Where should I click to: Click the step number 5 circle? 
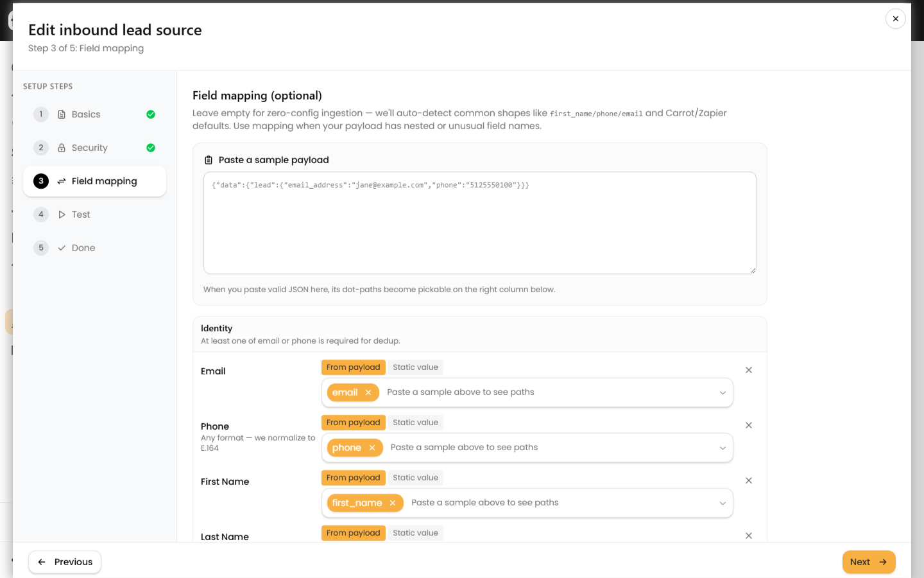41,248
